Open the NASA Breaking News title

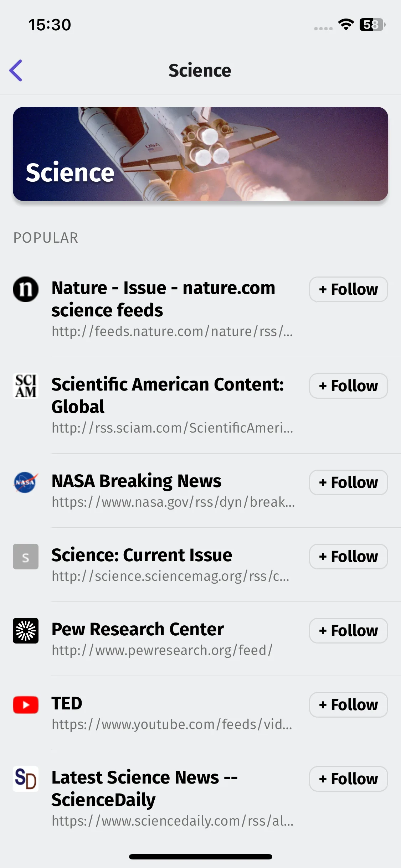[137, 481]
